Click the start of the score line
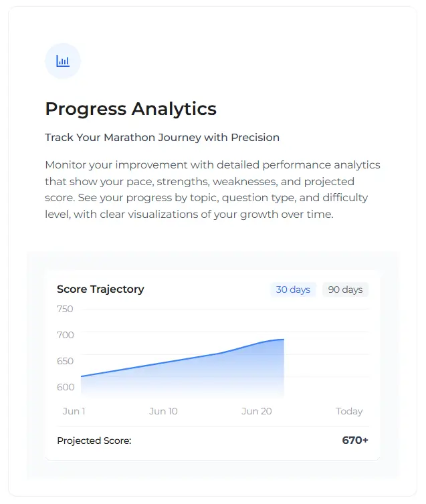The height and width of the screenshot is (504, 426). click(x=82, y=376)
